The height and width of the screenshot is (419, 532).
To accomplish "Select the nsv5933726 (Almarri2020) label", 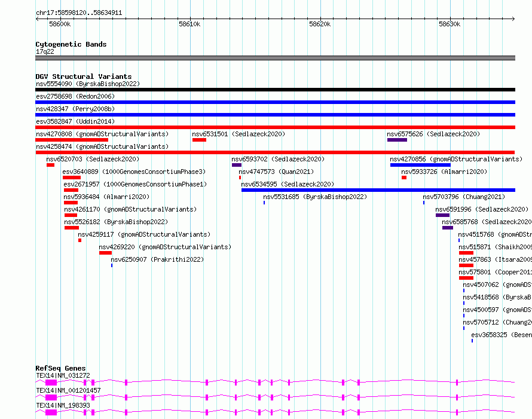I will [x=444, y=172].
